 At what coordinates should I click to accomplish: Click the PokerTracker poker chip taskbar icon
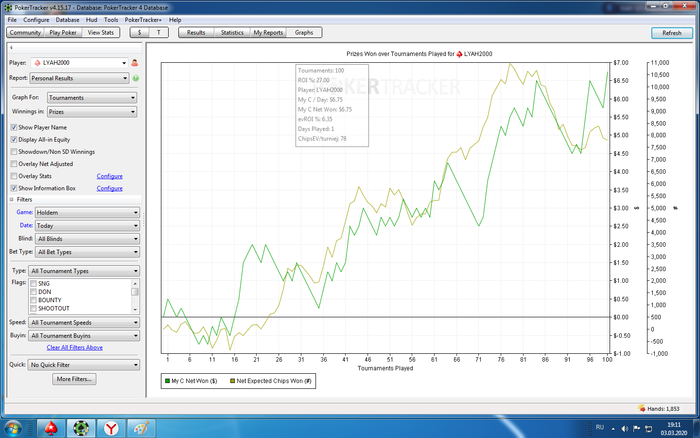(83, 426)
